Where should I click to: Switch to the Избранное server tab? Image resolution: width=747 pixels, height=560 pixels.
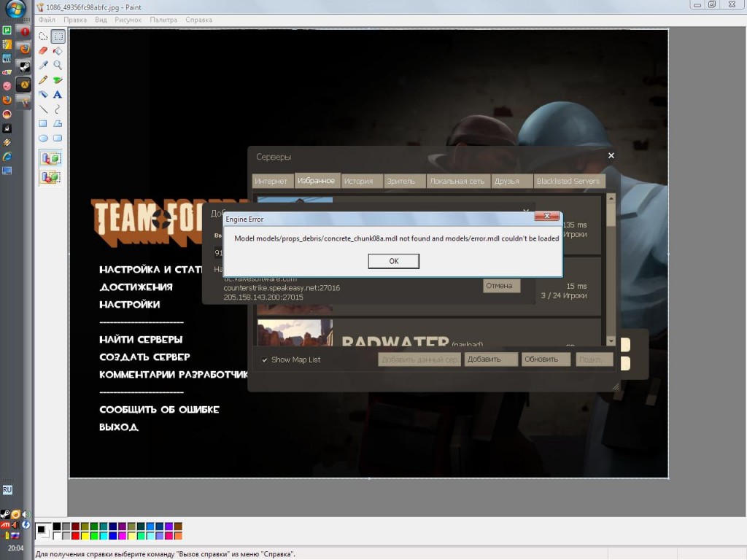(x=317, y=181)
